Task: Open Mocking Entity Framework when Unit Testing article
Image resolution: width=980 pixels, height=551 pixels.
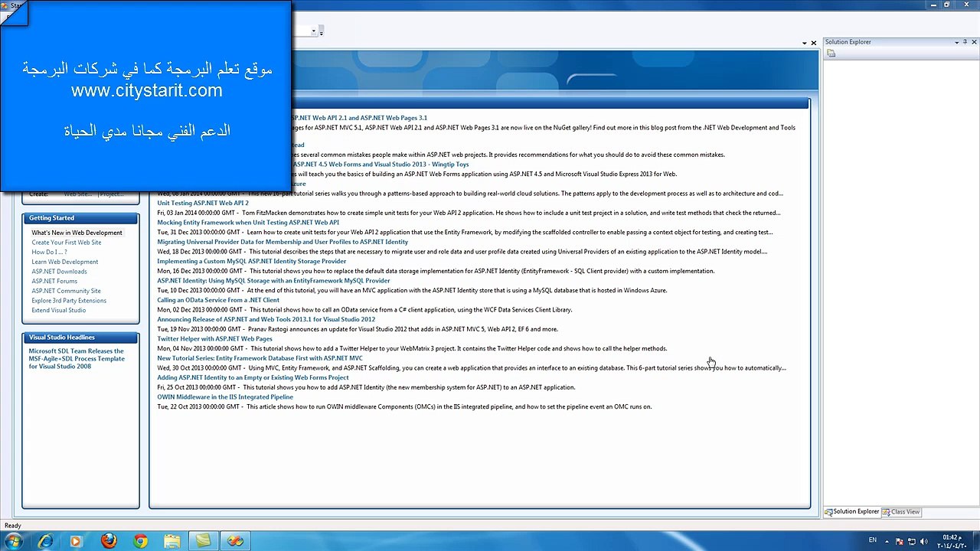Action: point(248,223)
